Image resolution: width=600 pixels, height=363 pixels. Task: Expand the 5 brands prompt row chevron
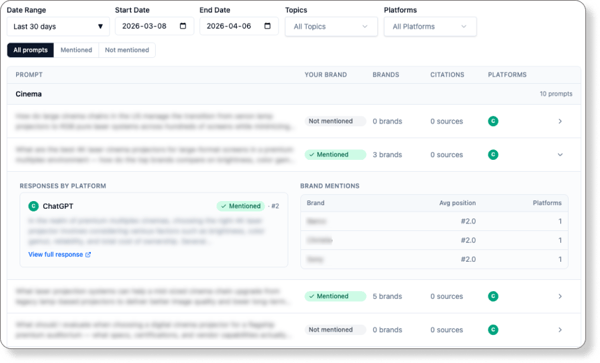pos(560,296)
